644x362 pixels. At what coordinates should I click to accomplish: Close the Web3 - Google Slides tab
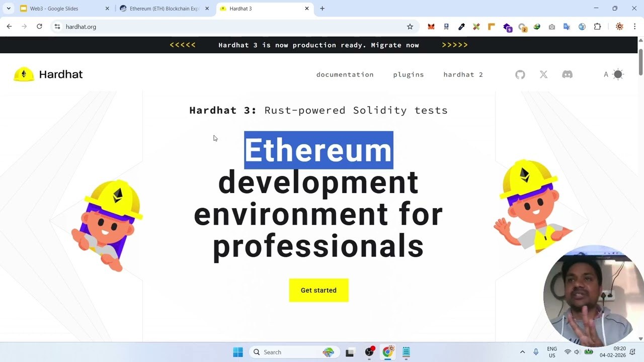click(107, 9)
